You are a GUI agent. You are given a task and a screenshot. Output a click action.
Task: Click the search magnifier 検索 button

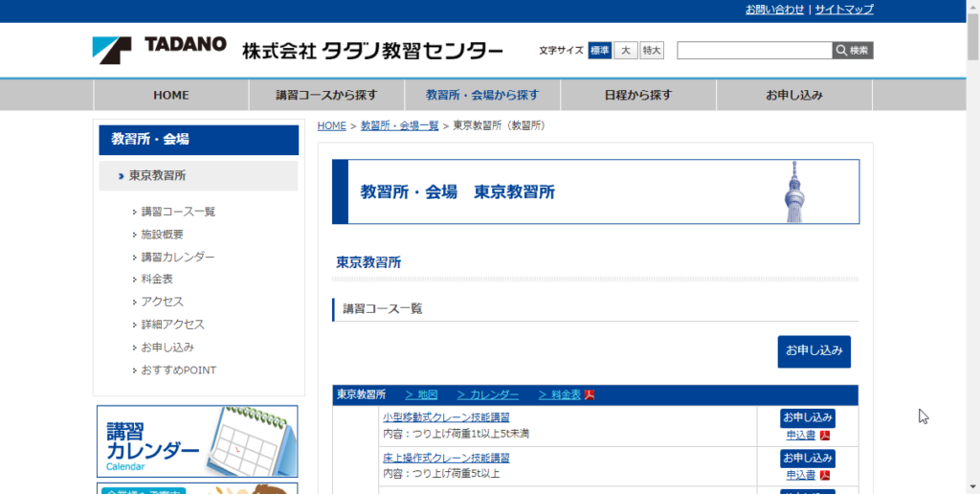853,51
